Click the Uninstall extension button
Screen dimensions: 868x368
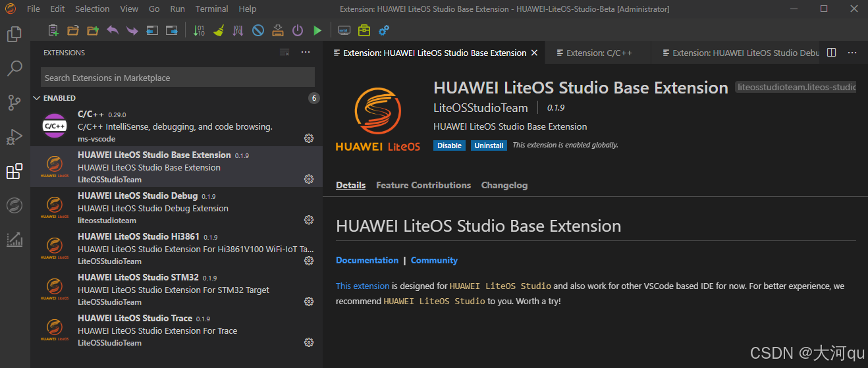click(489, 145)
